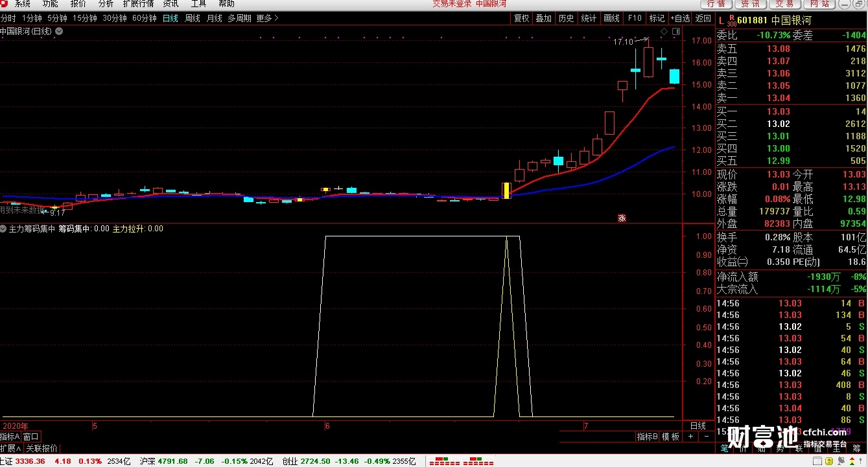
Task: Select the 窗口 tab
Action: click(x=31, y=437)
